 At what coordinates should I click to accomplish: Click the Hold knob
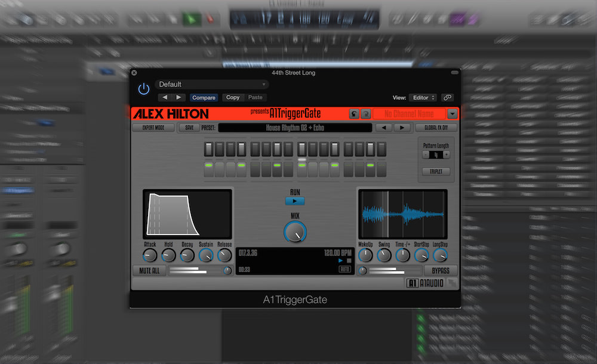pyautogui.click(x=168, y=255)
